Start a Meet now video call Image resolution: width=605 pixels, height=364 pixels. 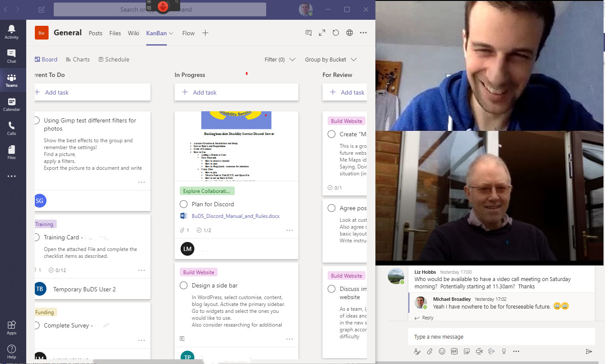pos(479,351)
